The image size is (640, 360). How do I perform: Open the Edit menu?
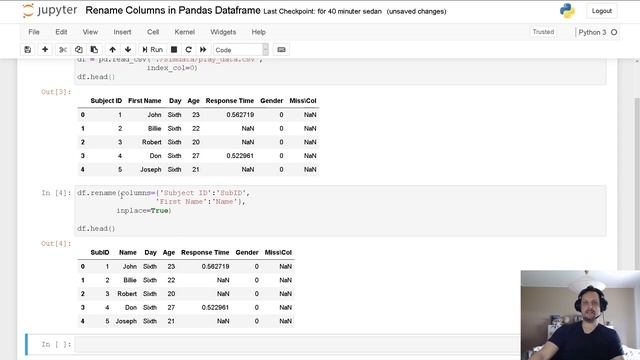[61, 32]
